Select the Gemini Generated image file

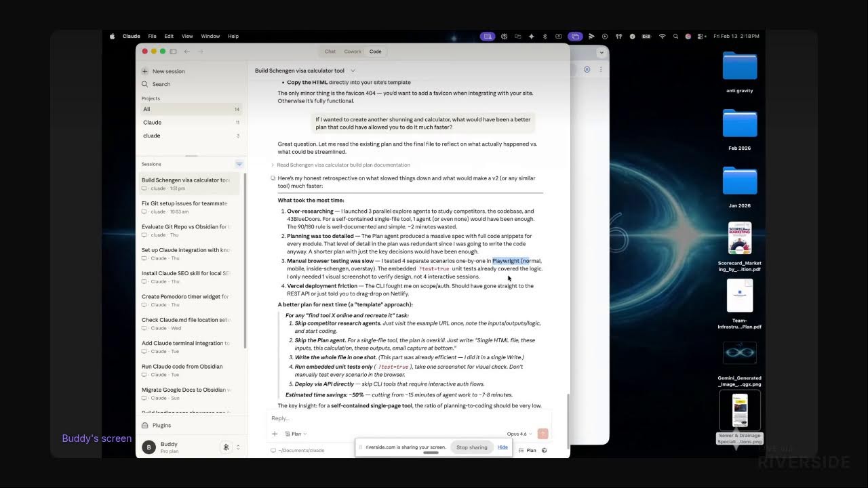740,353
